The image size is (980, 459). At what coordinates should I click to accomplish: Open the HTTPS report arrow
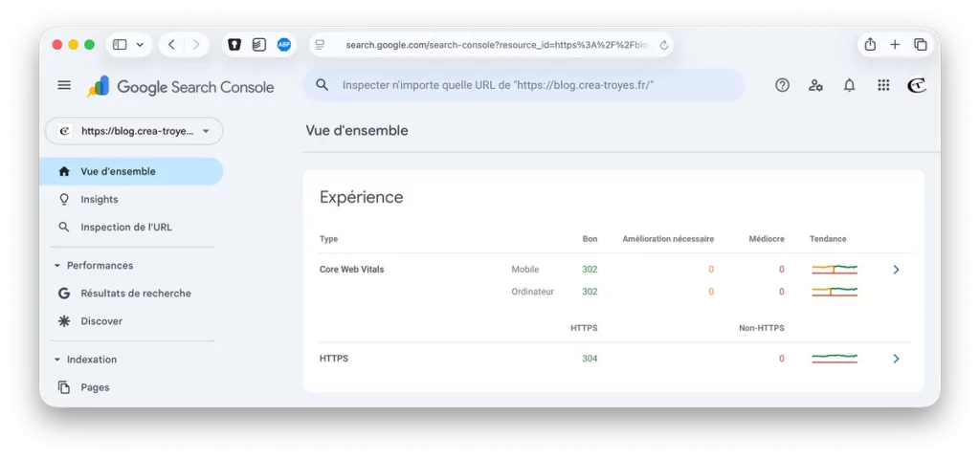896,359
